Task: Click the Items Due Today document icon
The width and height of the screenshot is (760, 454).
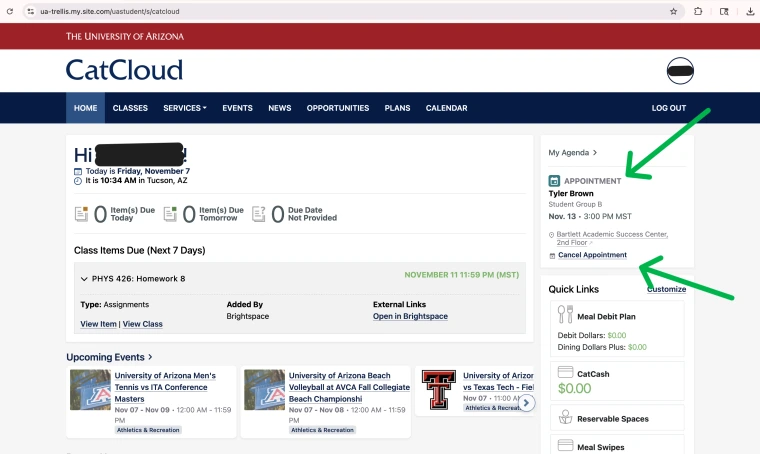Action: click(x=81, y=214)
